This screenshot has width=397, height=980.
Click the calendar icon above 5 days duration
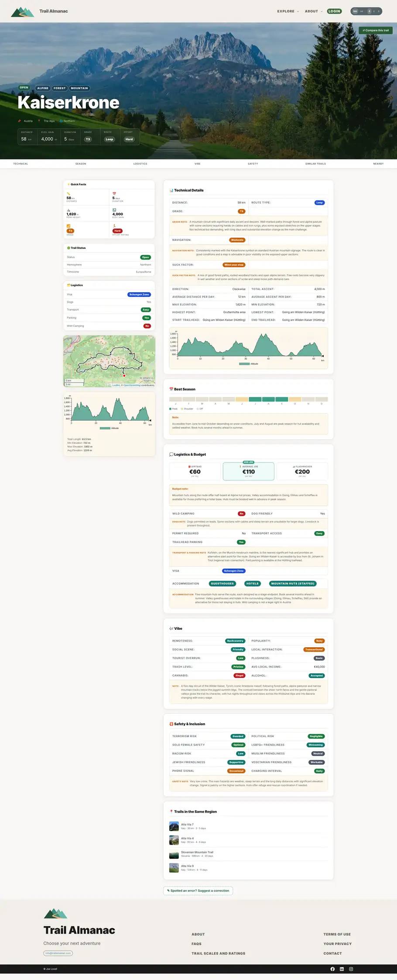coord(114,193)
